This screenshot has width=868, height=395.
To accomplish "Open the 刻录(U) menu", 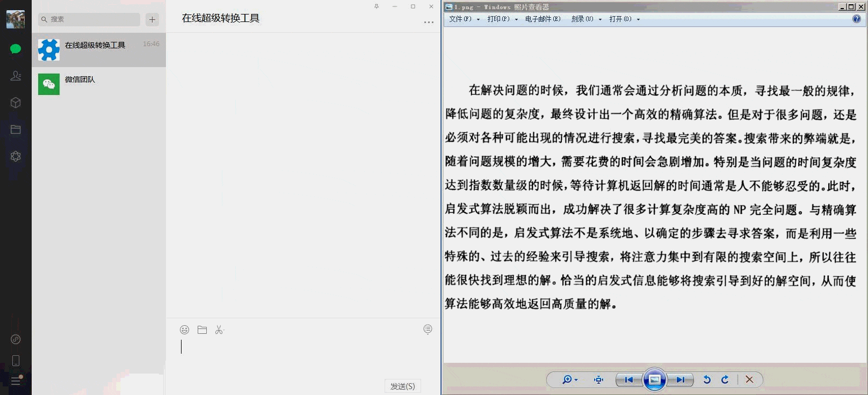I will pyautogui.click(x=585, y=19).
